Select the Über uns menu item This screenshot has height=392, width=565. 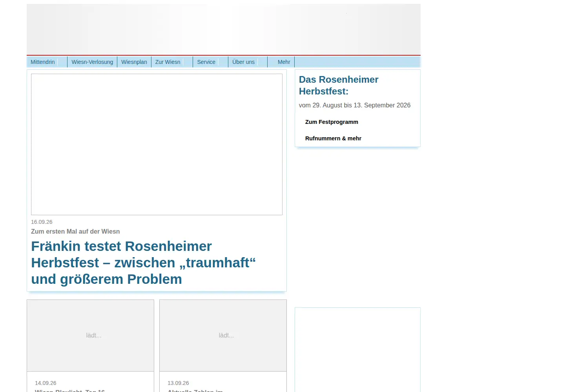(x=244, y=62)
